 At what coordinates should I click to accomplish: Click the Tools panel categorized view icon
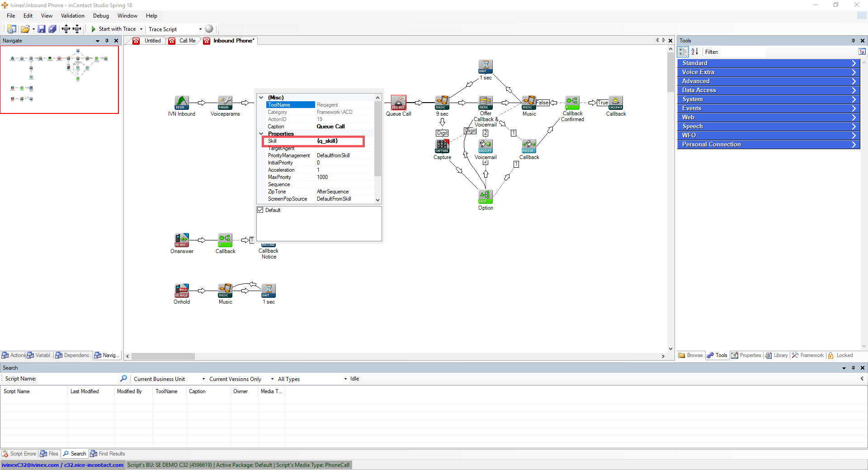coord(683,52)
